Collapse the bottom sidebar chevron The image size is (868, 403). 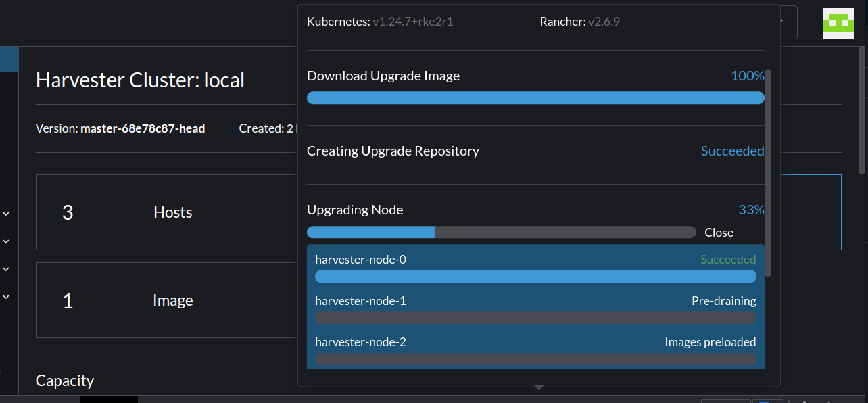pos(6,295)
